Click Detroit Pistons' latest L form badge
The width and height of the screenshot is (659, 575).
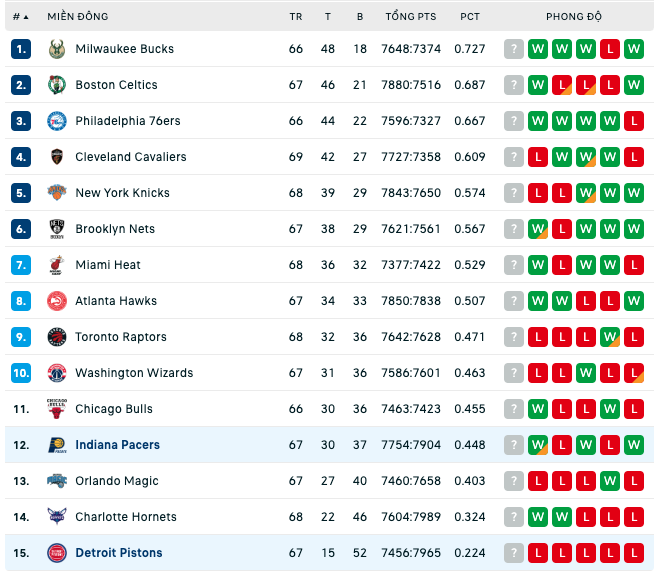(x=634, y=553)
